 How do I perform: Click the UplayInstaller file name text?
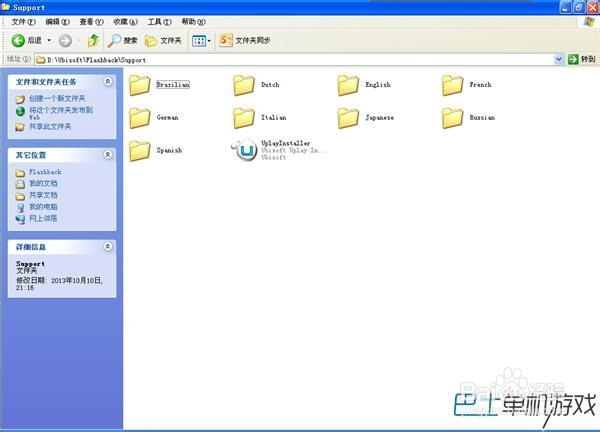[x=285, y=143]
